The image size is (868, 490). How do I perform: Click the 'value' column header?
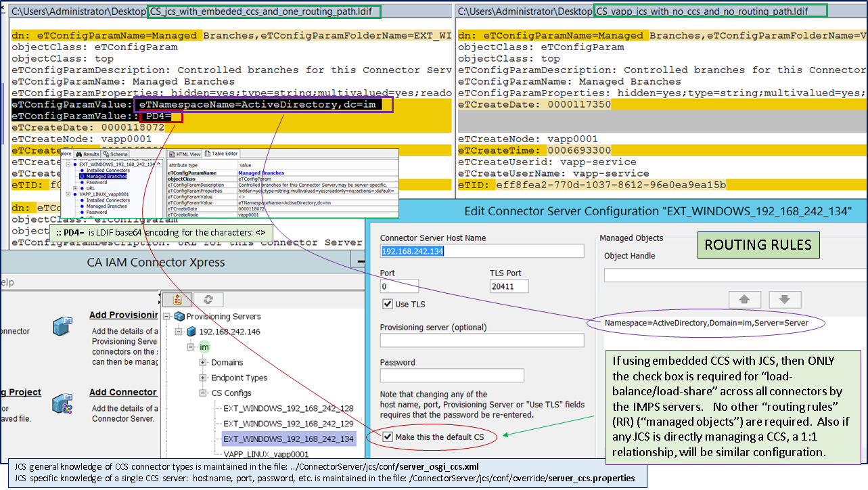(x=318, y=165)
